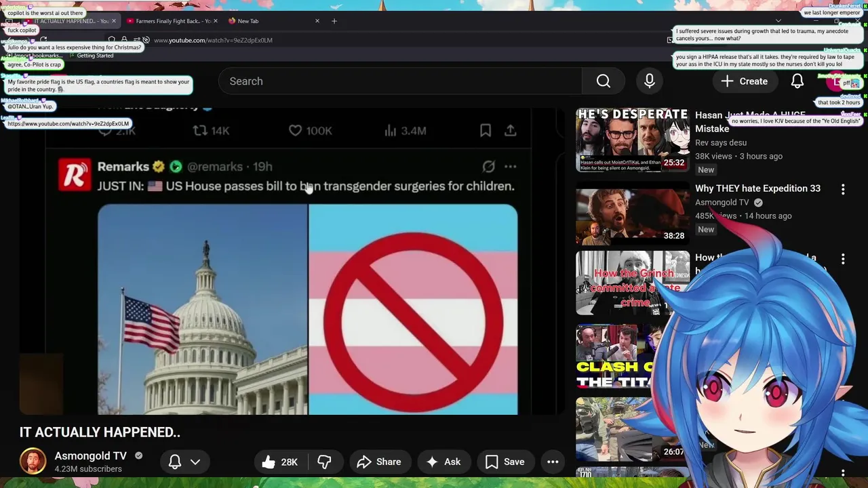
Task: Click the Remarks gold verified badge
Action: [x=159, y=167]
